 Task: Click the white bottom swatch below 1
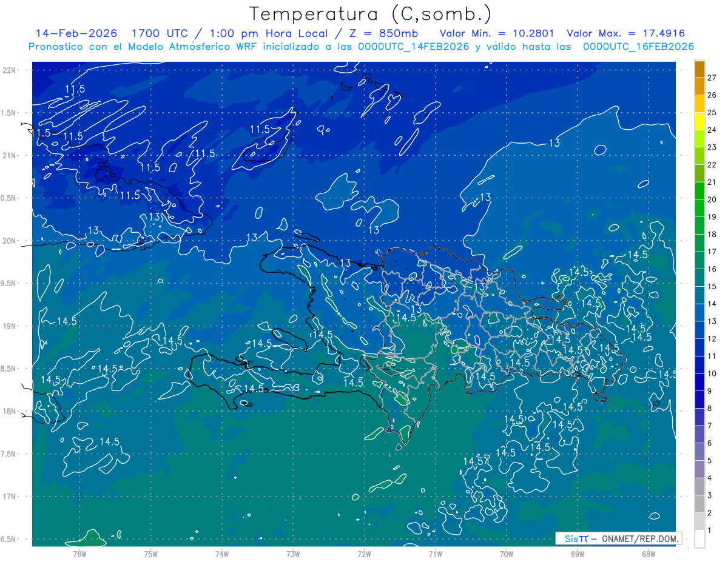pyautogui.click(x=699, y=539)
